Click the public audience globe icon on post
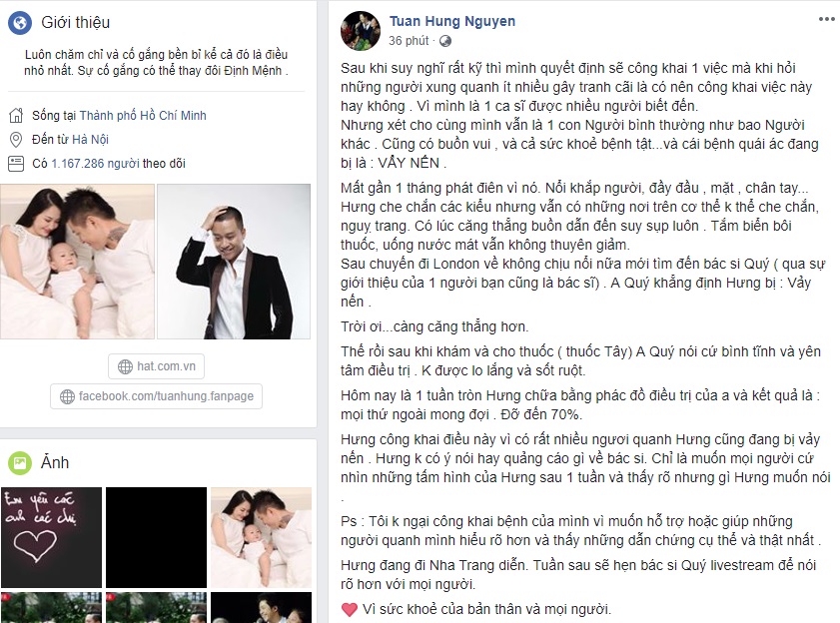840x623 pixels. coord(445,41)
